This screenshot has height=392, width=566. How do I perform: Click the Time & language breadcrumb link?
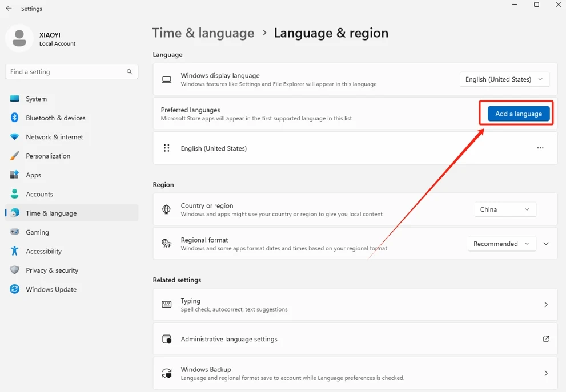(x=203, y=33)
